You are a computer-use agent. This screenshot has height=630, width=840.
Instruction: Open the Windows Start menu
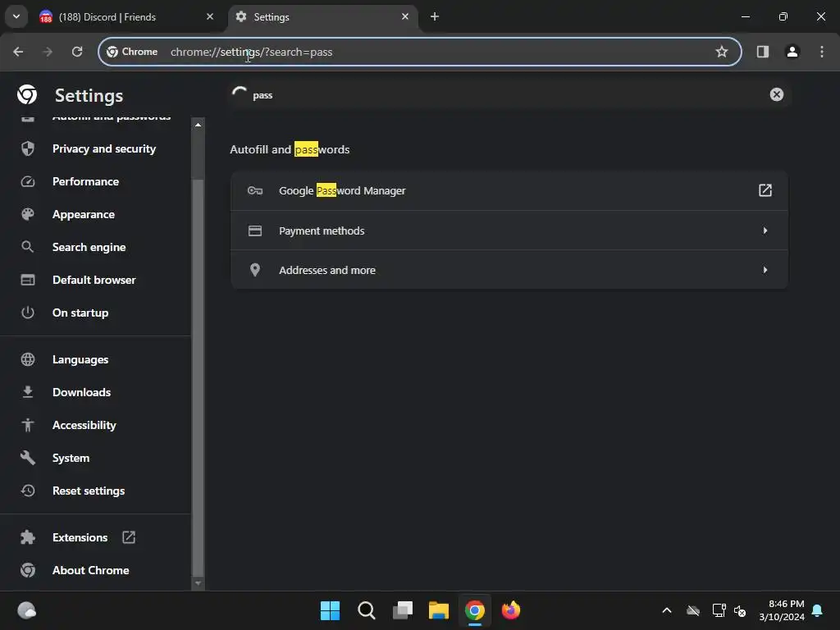(x=330, y=610)
